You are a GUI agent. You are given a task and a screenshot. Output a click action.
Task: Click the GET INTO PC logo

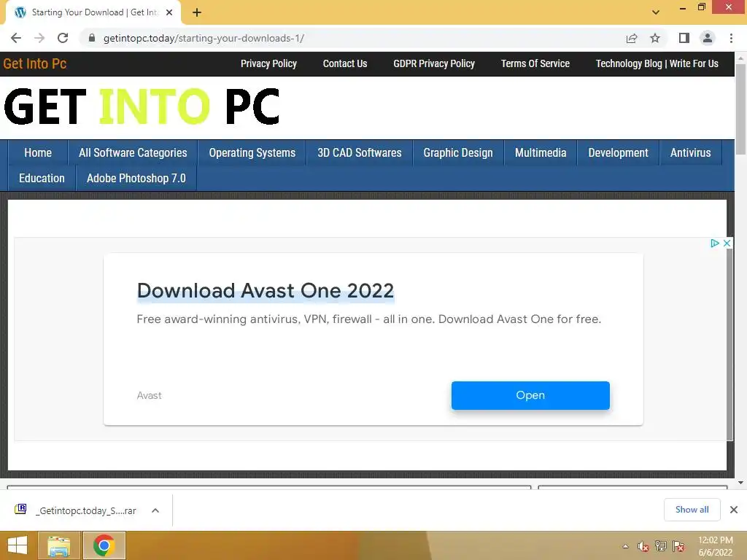click(142, 106)
